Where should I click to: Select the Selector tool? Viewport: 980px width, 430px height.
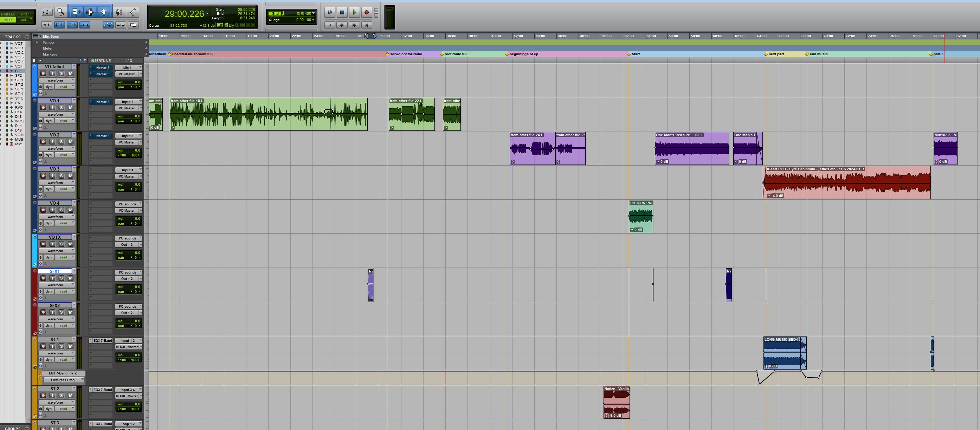[x=90, y=12]
